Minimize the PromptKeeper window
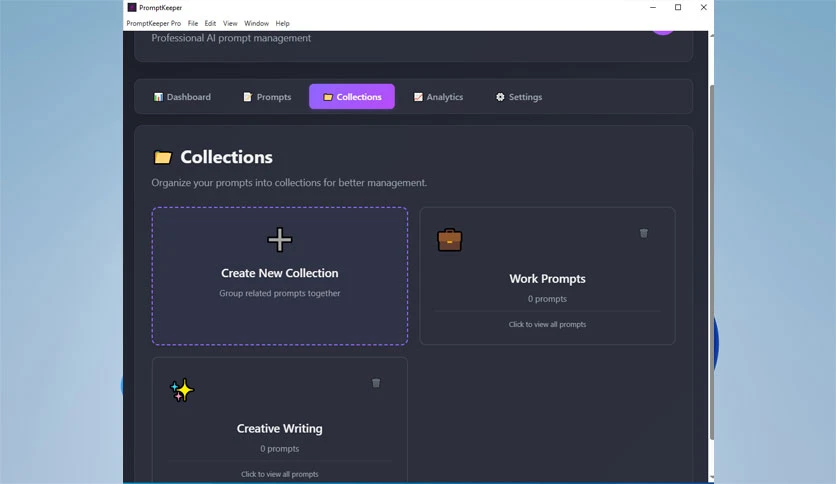Image resolution: width=836 pixels, height=484 pixels. 653,7
